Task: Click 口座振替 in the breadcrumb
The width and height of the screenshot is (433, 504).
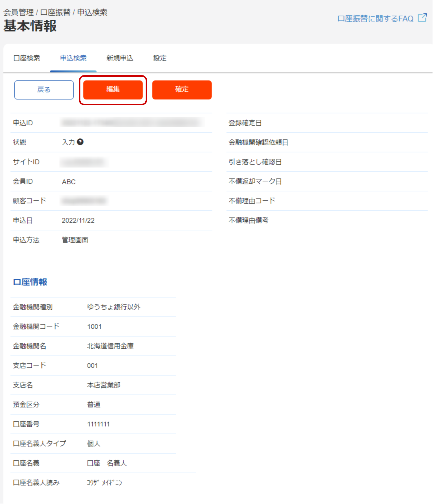Action: (x=56, y=12)
